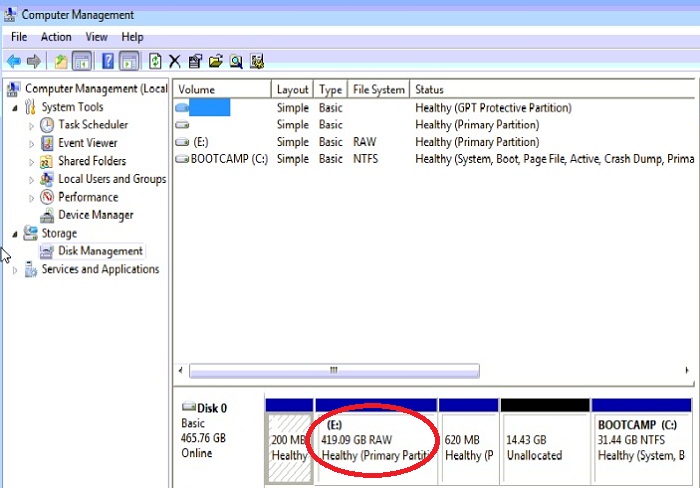Open the View menu

[x=96, y=37]
